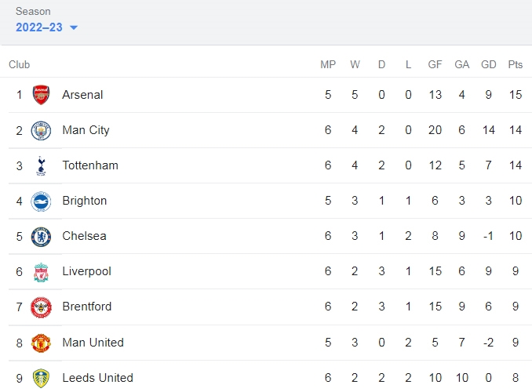Open the Liverpool team link

(87, 271)
